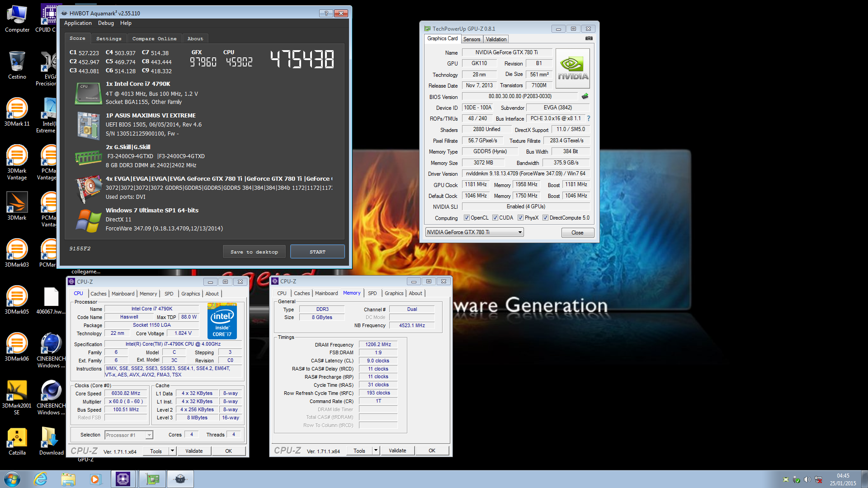Switch to Compare Online tab
This screenshot has width=868, height=488.
154,39
